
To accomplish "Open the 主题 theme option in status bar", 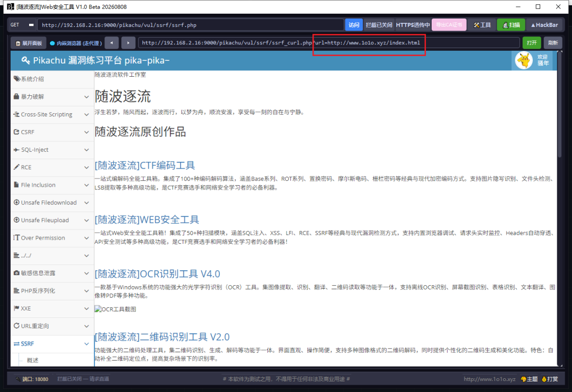I will pyautogui.click(x=529, y=379).
